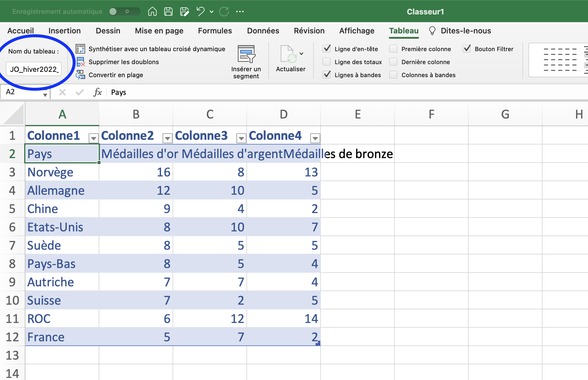588x380 pixels.
Task: Open the more options ellipsis icon
Action: (240, 12)
